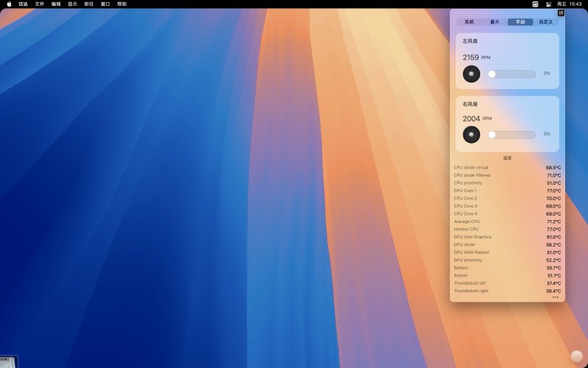
Task: Switch to 系统 fan mode
Action: [x=469, y=22]
